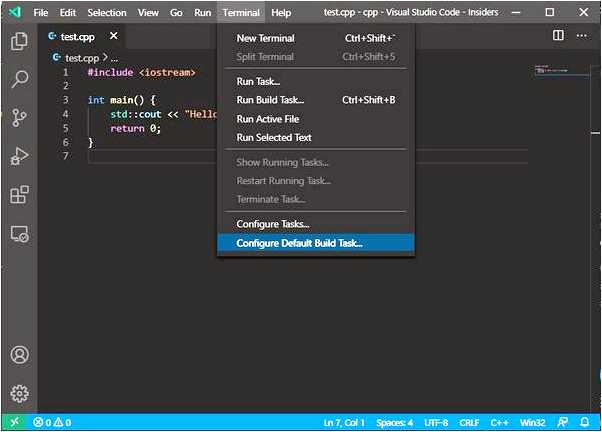Open the editor More Actions ellipsis
Image resolution: width=602 pixels, height=432 pixels.
point(581,36)
